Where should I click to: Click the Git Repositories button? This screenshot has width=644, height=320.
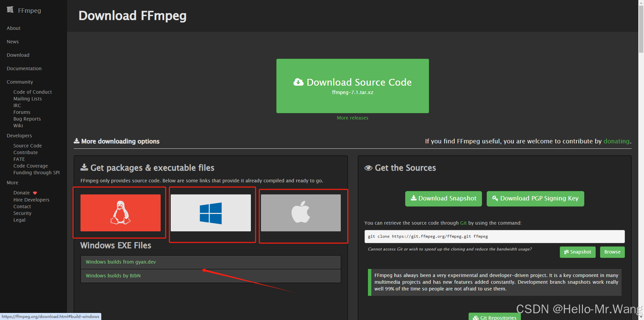(495, 317)
